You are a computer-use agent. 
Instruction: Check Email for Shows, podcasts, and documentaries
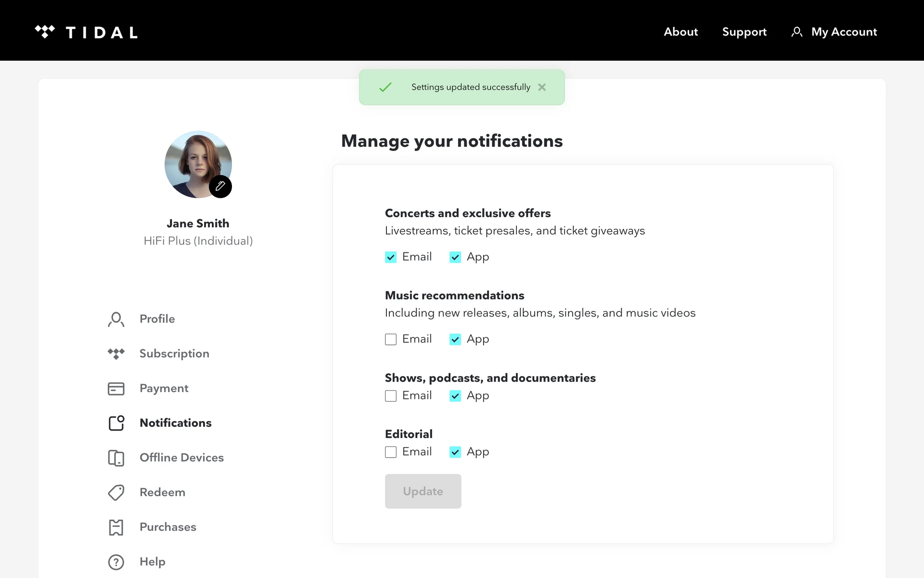point(391,396)
